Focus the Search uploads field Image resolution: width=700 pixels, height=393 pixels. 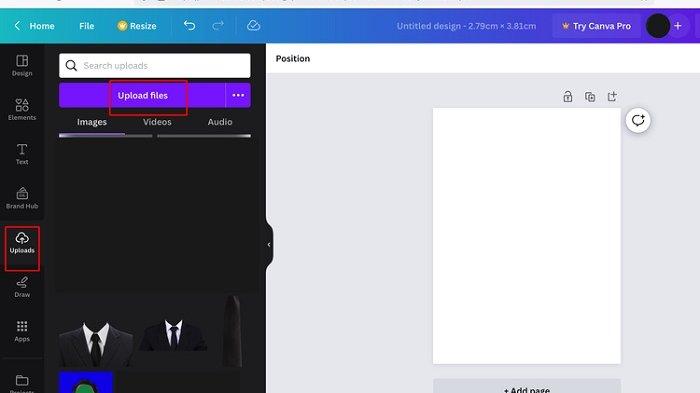click(154, 66)
